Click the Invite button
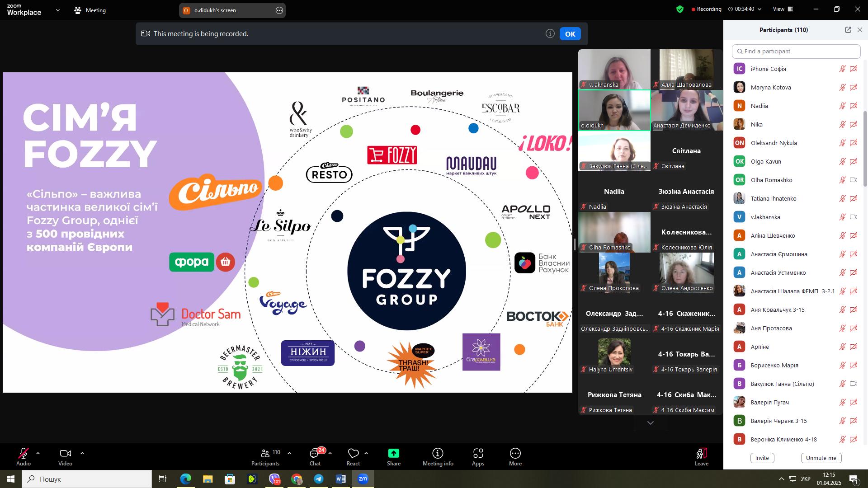 (x=762, y=458)
